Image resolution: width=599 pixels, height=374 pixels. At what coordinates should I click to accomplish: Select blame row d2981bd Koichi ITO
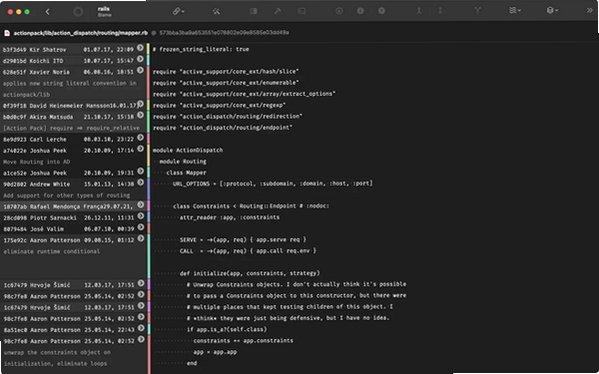73,60
